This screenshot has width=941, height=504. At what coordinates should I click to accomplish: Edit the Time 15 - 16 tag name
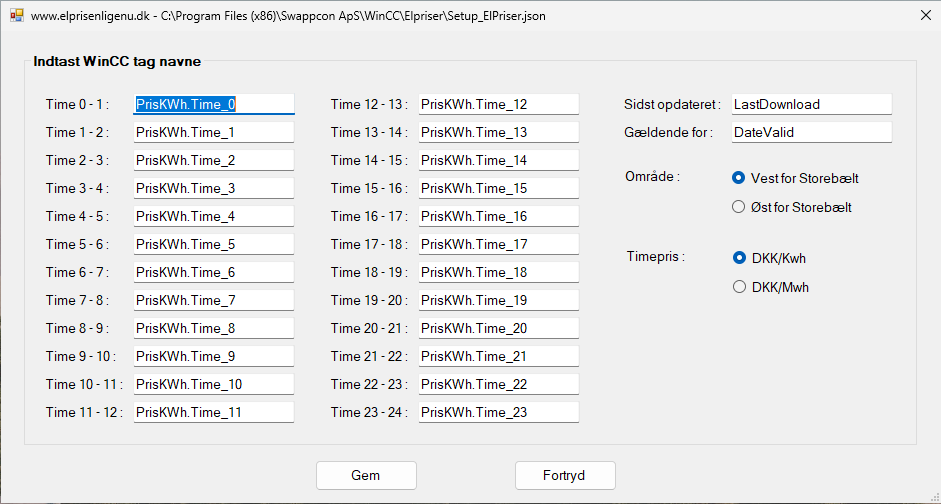(498, 188)
